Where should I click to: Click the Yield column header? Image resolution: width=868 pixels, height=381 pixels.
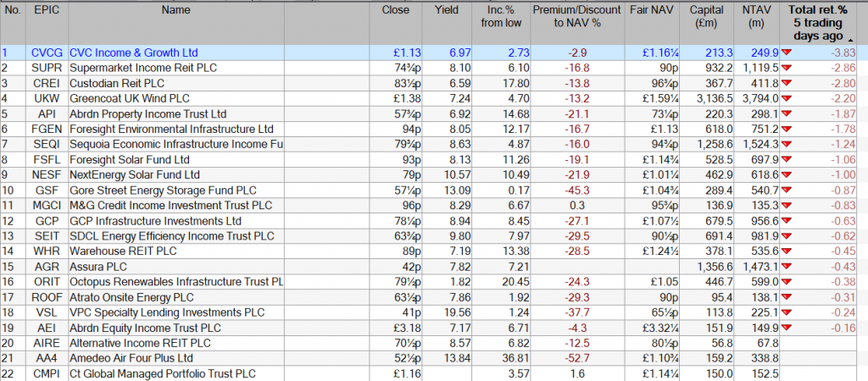[x=447, y=10]
